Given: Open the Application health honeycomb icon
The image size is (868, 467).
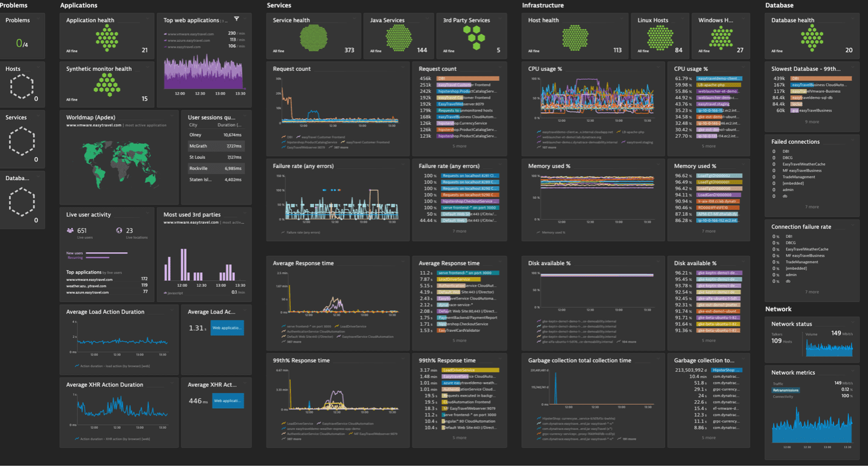Looking at the screenshot, I should 107,39.
